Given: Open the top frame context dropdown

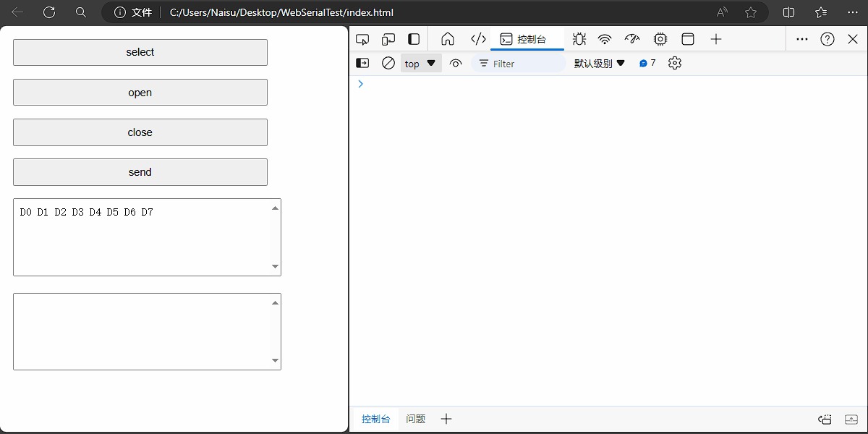Looking at the screenshot, I should tap(420, 63).
